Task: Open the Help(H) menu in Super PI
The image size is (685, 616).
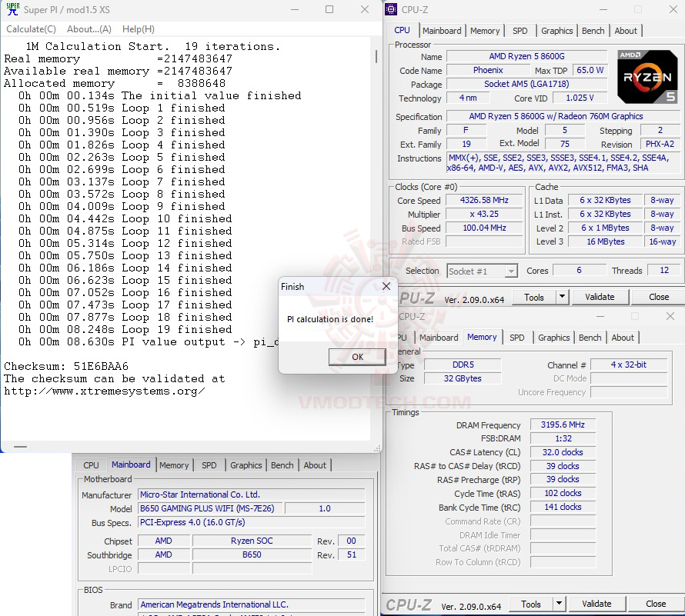Action: tap(138, 29)
